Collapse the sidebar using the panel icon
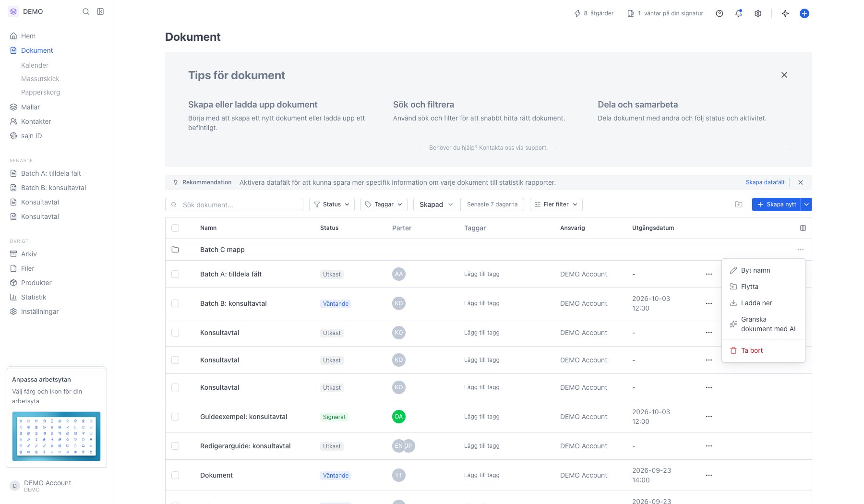The width and height of the screenshot is (864, 504). (x=100, y=12)
